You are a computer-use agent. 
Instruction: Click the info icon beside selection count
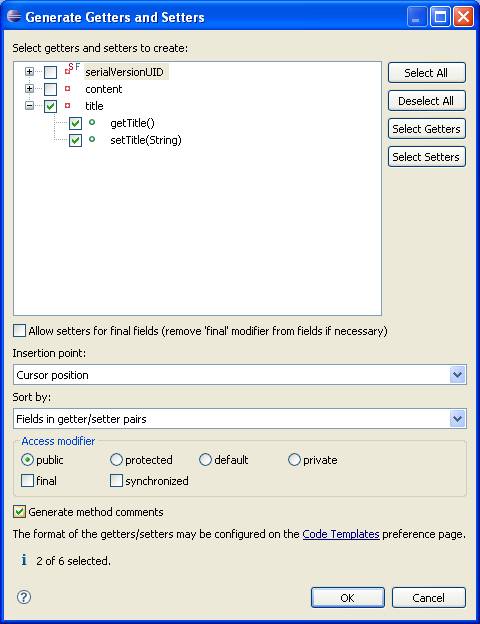coord(24,560)
